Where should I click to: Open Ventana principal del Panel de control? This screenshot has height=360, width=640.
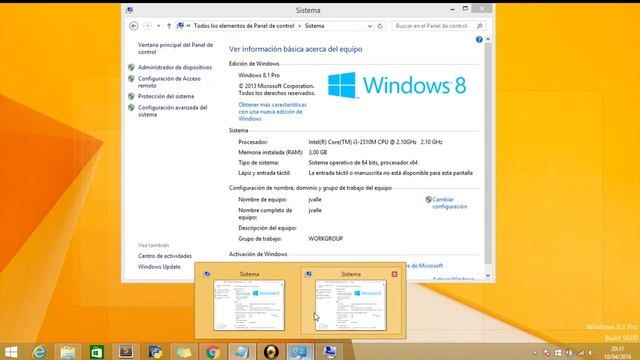175,49
